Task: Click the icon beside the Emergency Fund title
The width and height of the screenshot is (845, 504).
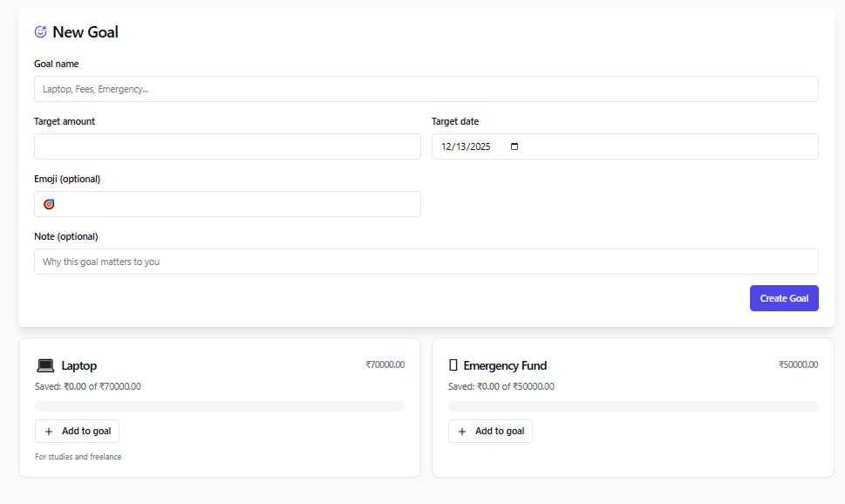Action: click(x=453, y=365)
